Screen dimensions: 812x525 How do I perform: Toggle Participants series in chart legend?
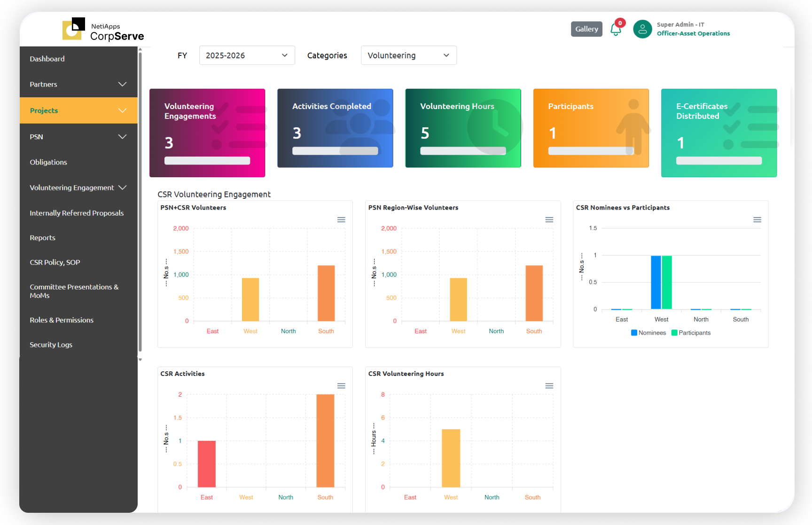691,333
